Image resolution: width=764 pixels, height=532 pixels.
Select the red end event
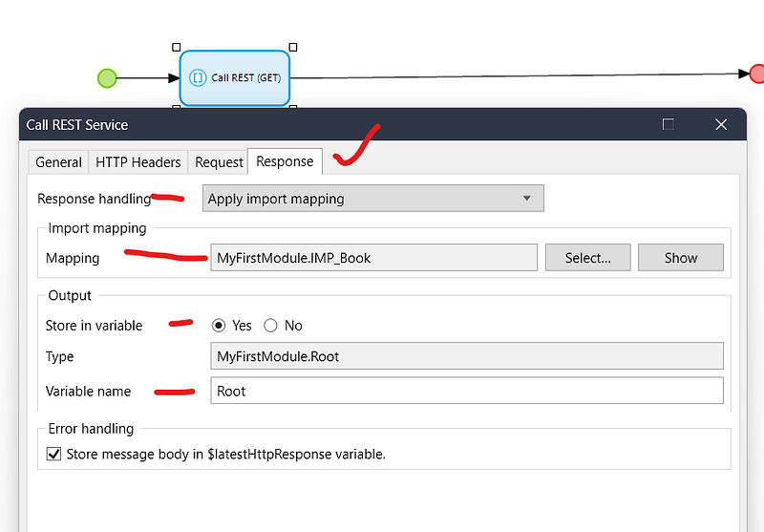tap(756, 74)
